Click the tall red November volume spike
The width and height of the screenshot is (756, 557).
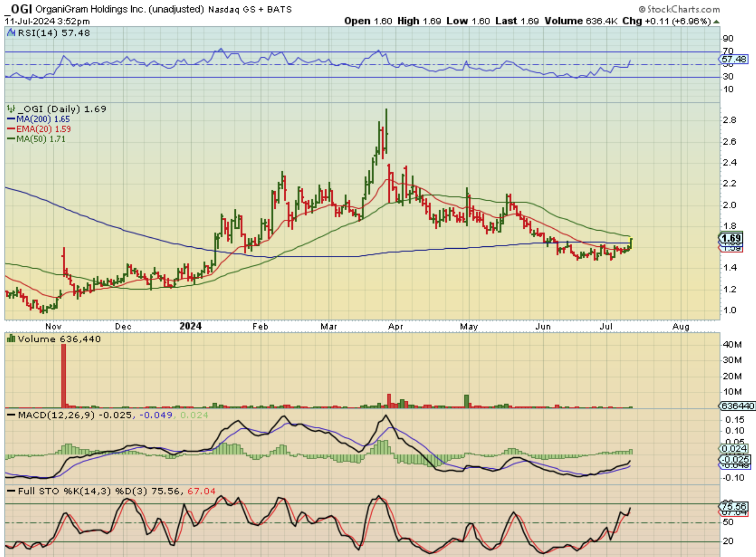[64, 375]
